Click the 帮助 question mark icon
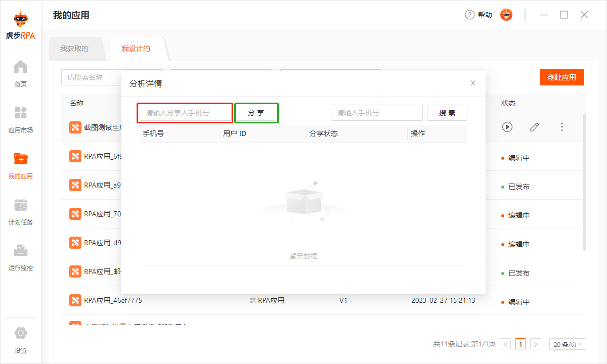607x364 pixels. (470, 15)
